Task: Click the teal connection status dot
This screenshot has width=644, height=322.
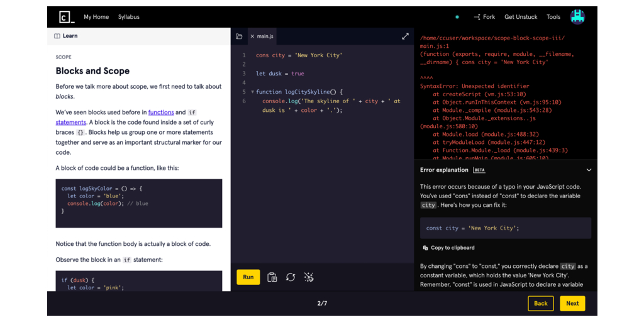Action: click(x=457, y=17)
